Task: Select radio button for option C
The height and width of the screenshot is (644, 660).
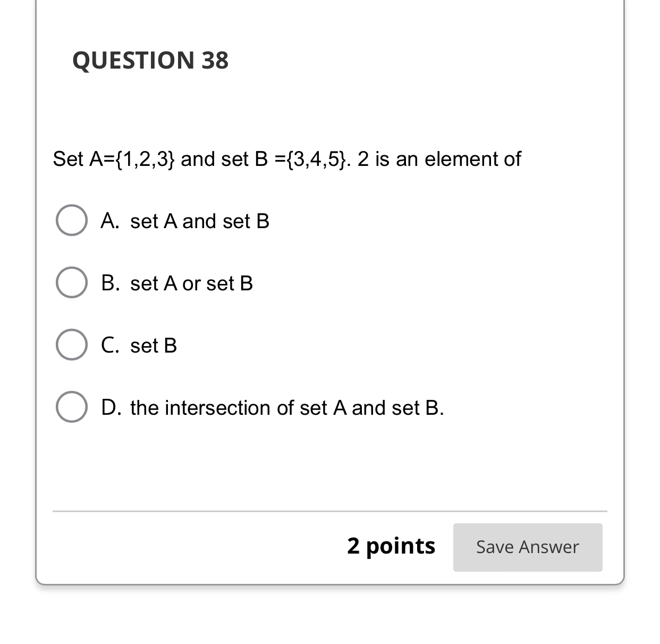Action: tap(71, 345)
